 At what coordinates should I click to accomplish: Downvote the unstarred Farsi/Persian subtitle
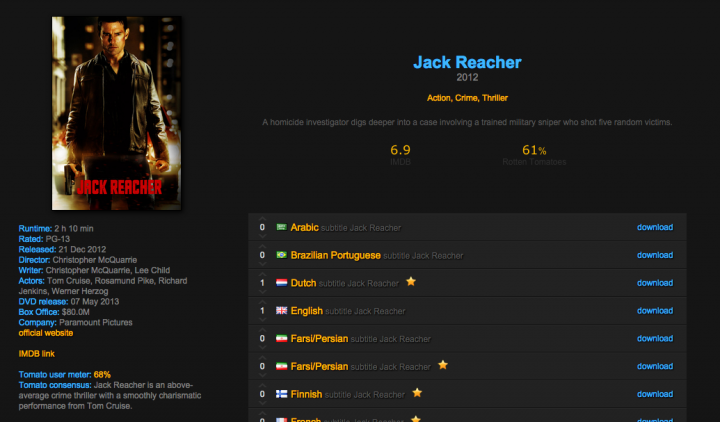tap(262, 347)
